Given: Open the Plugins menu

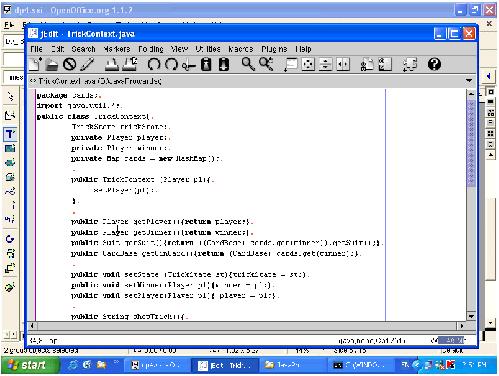Looking at the screenshot, I should tap(274, 49).
